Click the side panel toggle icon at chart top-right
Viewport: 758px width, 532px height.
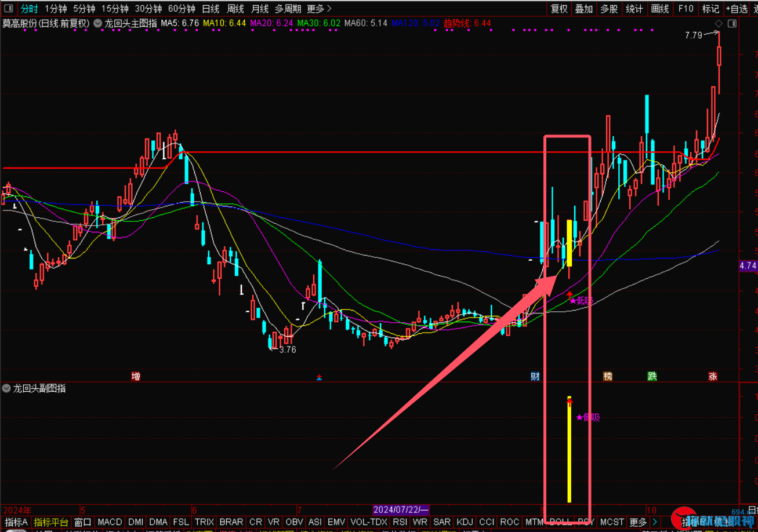731,23
